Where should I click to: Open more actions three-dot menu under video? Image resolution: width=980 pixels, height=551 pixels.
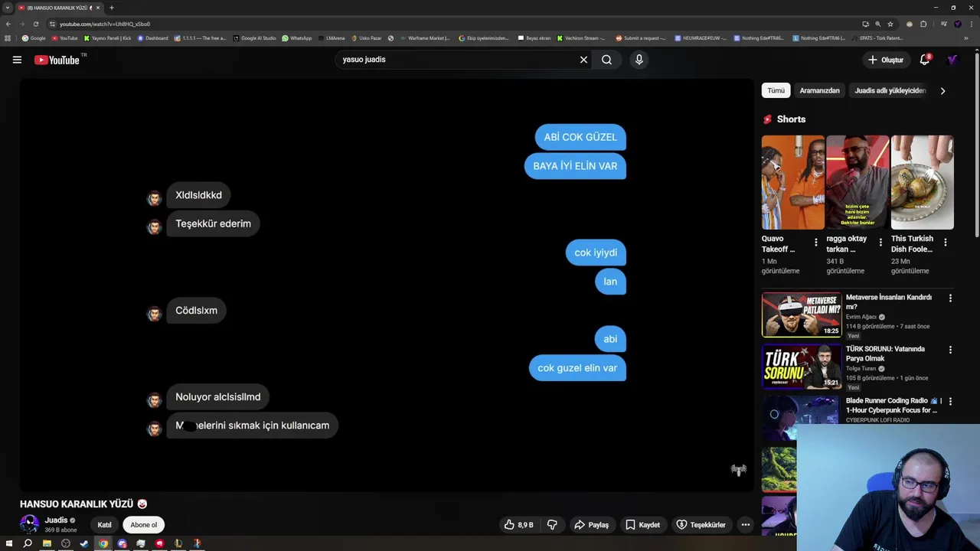tap(745, 525)
